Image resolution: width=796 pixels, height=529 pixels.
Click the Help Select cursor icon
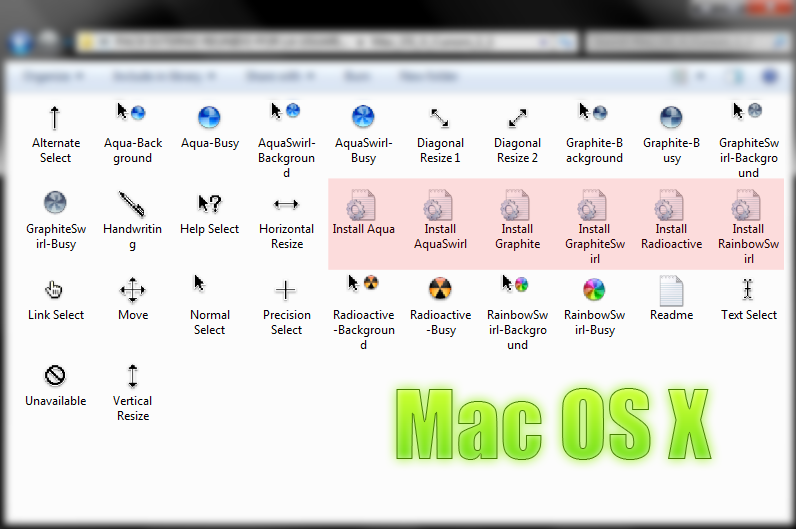209,213
